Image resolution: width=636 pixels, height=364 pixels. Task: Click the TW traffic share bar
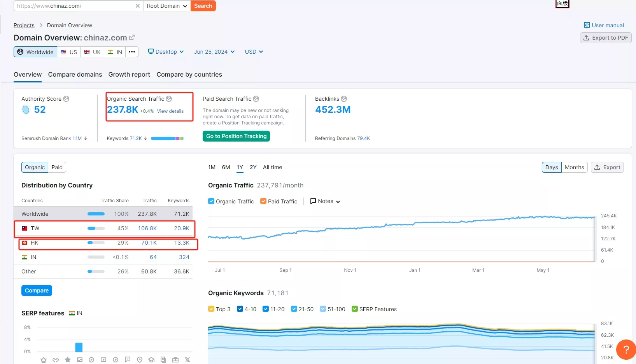96,228
